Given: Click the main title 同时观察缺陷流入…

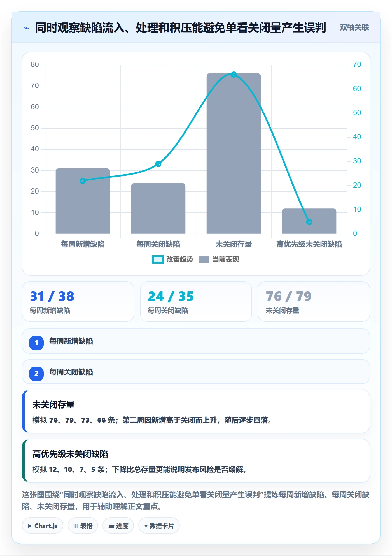Looking at the screenshot, I should [181, 28].
